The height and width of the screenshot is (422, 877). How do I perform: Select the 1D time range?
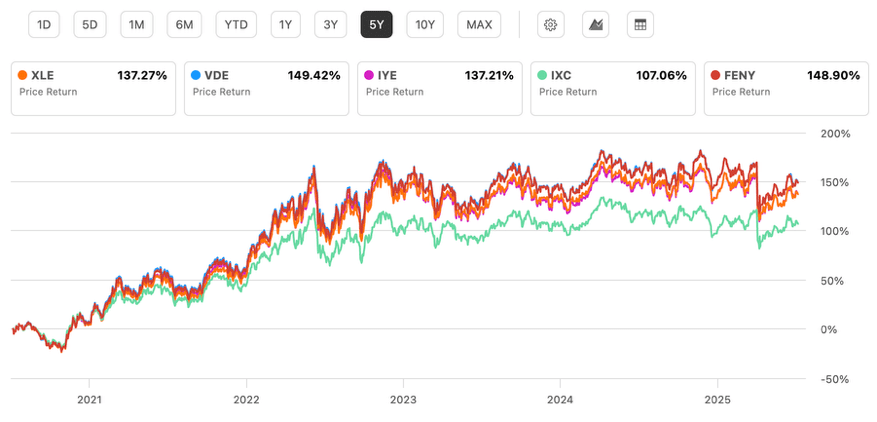(44, 25)
